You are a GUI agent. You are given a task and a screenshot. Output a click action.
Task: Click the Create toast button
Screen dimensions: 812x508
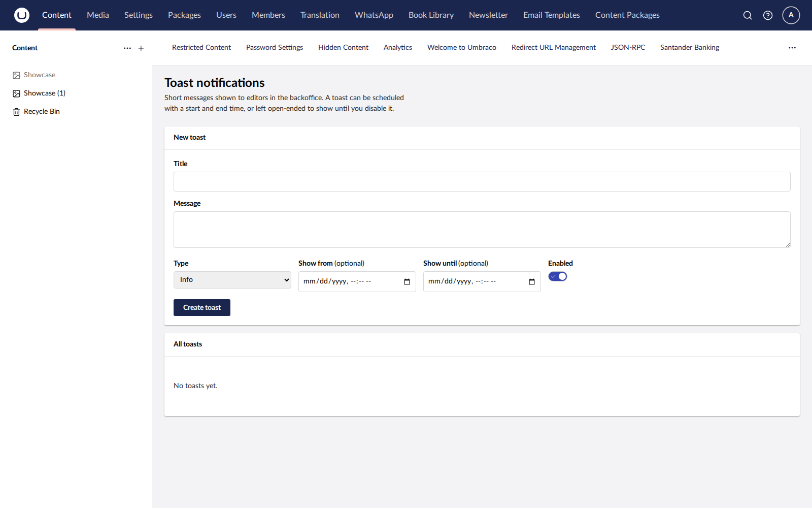202,307
